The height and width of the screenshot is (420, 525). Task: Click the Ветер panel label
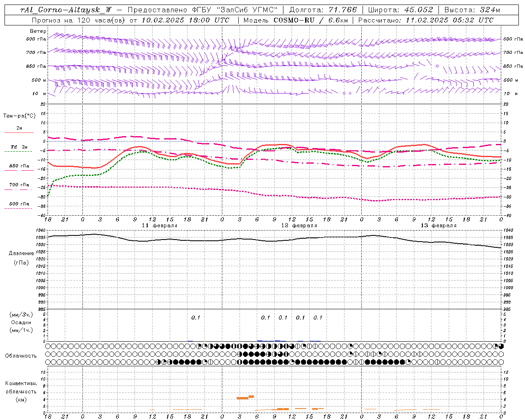coord(38,31)
